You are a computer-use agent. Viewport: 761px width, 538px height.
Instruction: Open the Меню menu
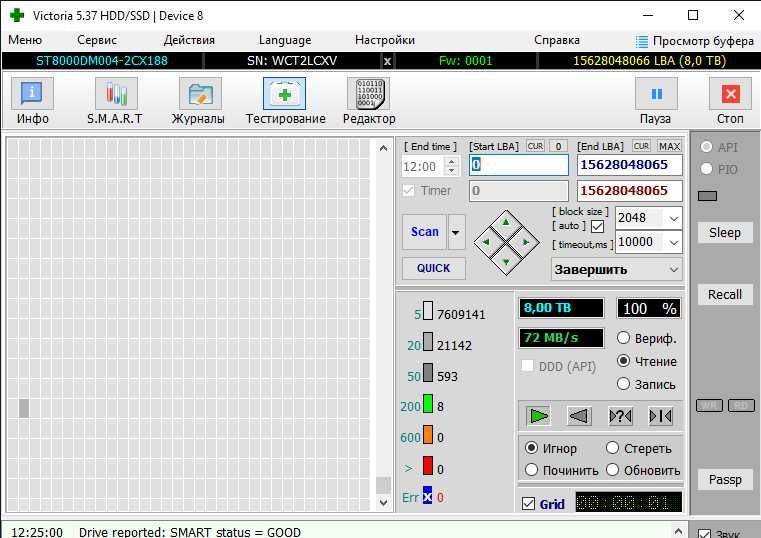[x=25, y=40]
